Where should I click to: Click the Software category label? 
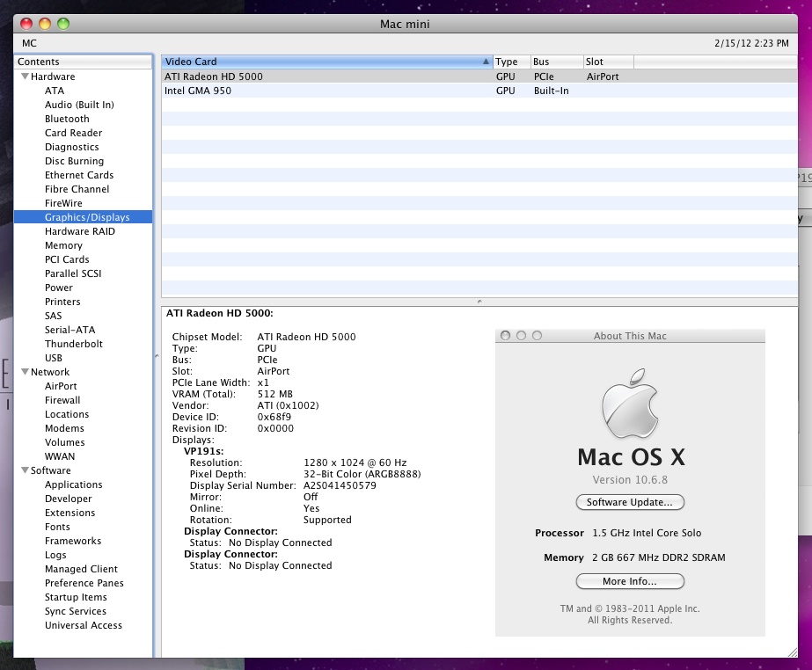pyautogui.click(x=51, y=470)
